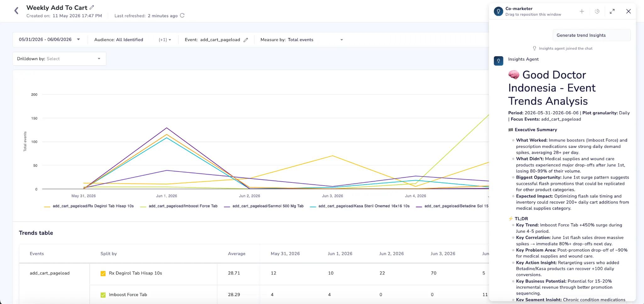
Task: Select the Split by column header
Action: (108, 254)
